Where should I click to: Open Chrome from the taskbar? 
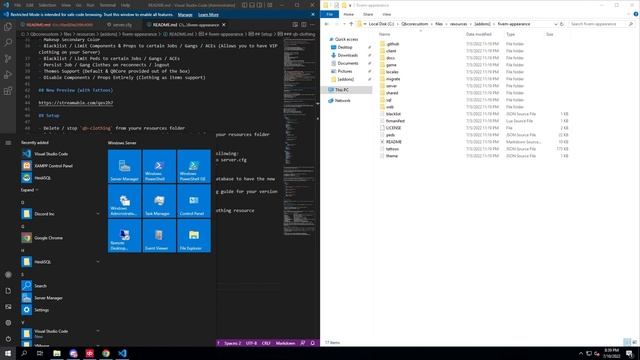pyautogui.click(x=106, y=353)
